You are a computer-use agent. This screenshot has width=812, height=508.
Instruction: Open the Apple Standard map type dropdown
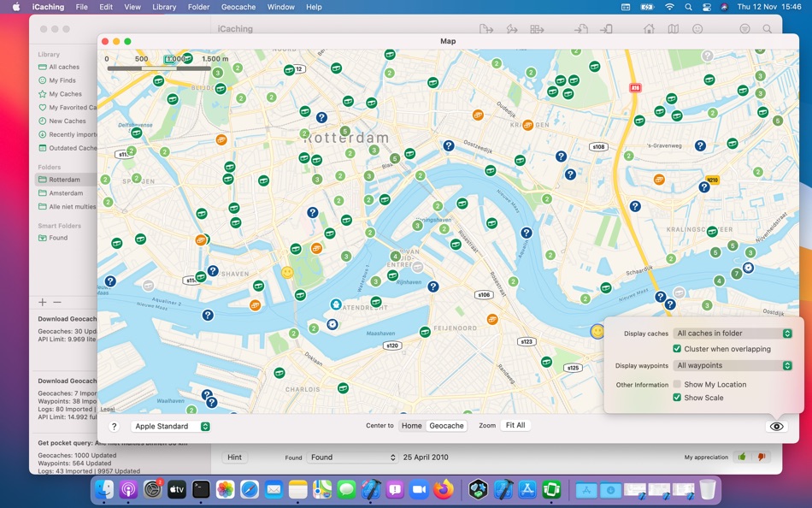170,425
